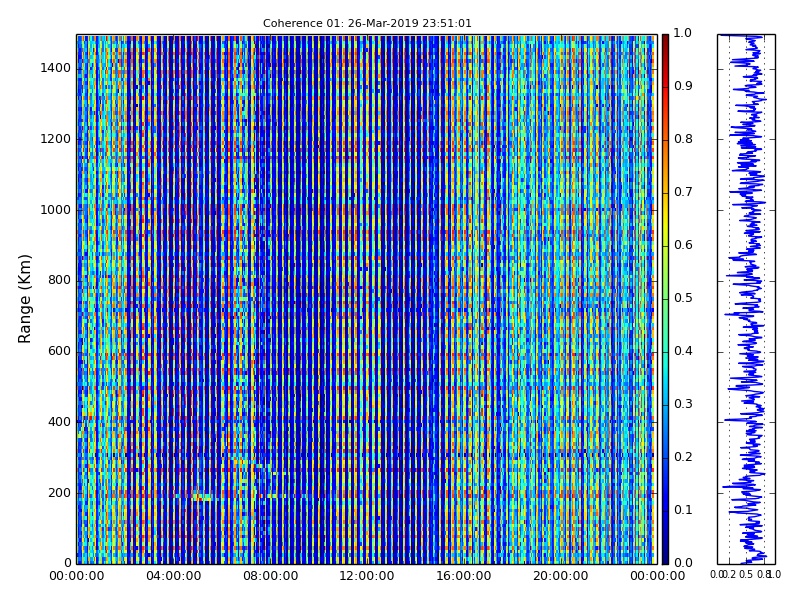800x600 pixels.
Task: Click the profile plot 0.5 axis label
Action: (x=746, y=575)
